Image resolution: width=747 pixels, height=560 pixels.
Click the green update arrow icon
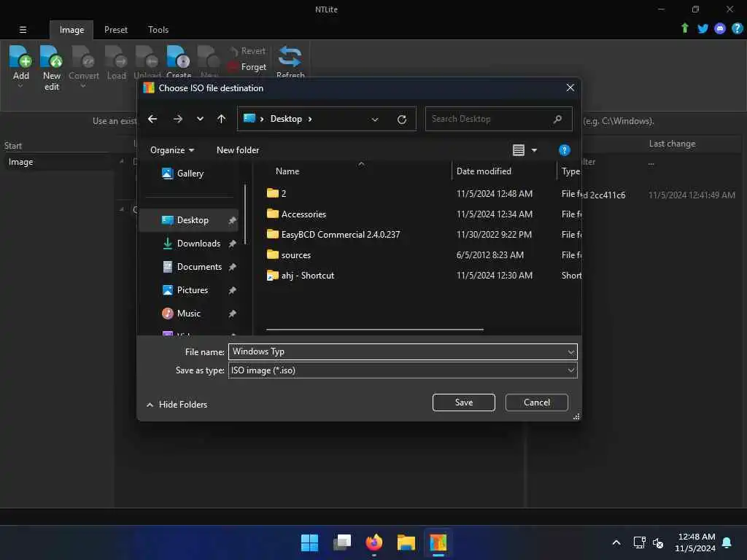tap(684, 28)
